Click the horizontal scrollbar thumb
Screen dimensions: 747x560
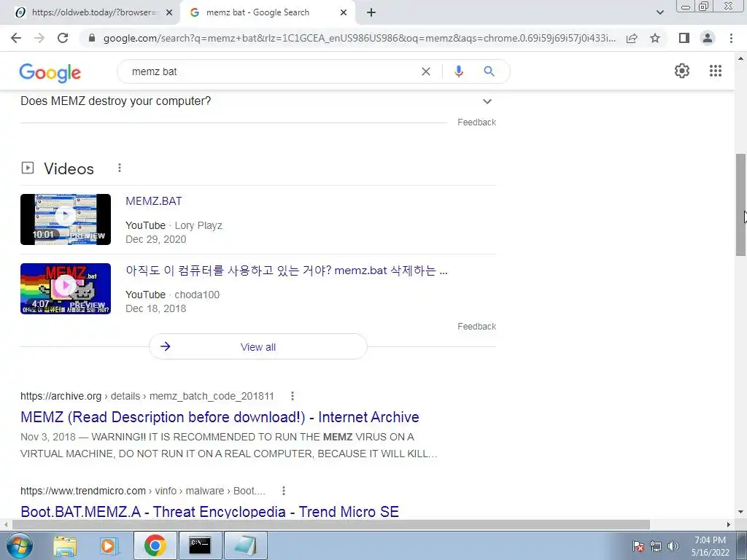(x=331, y=524)
